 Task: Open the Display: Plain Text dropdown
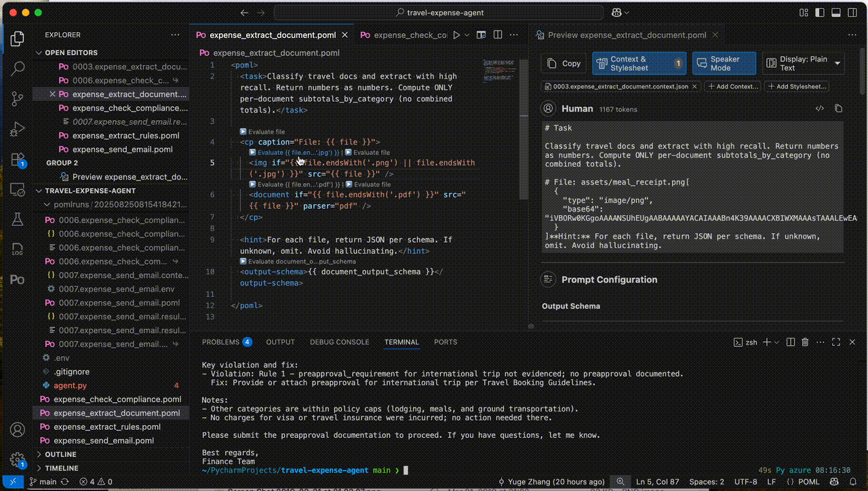point(804,64)
